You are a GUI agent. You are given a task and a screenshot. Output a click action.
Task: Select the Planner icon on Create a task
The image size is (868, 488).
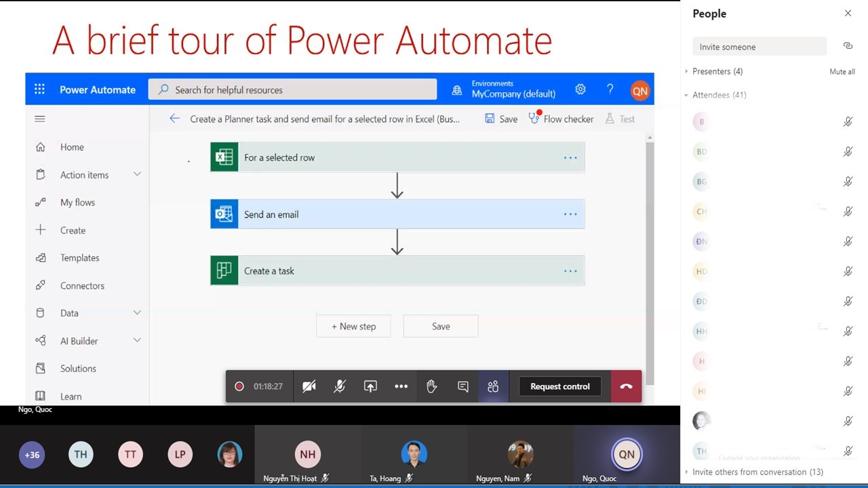tap(224, 270)
